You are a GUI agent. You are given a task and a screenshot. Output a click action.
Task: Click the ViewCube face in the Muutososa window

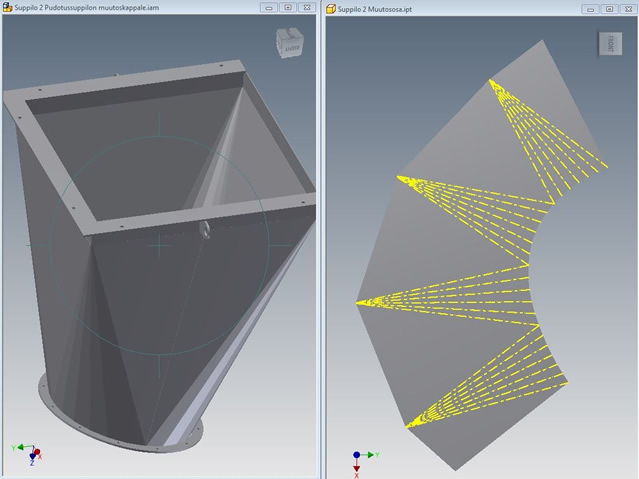609,44
